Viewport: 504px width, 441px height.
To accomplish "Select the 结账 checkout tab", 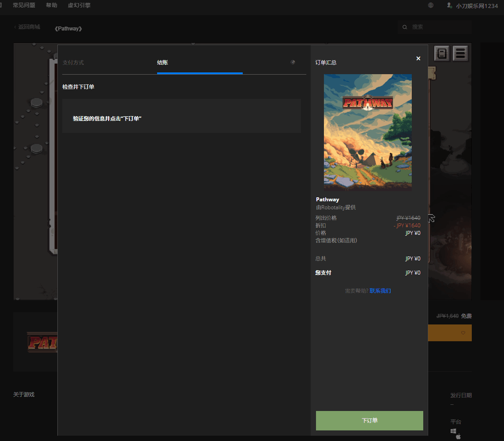I will [x=162, y=62].
